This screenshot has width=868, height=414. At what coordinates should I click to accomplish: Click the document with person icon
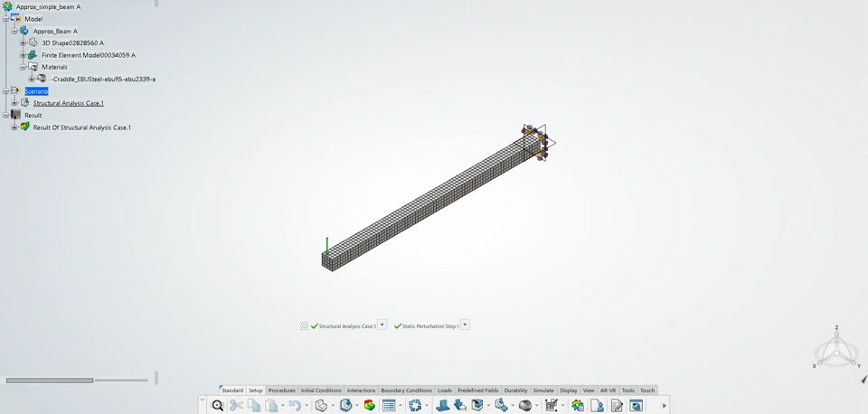[x=597, y=406]
